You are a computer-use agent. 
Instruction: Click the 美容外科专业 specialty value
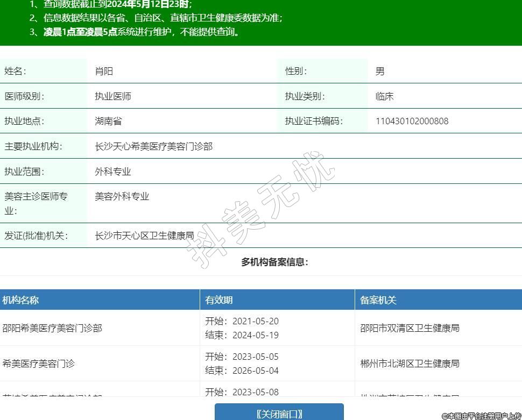(x=122, y=196)
